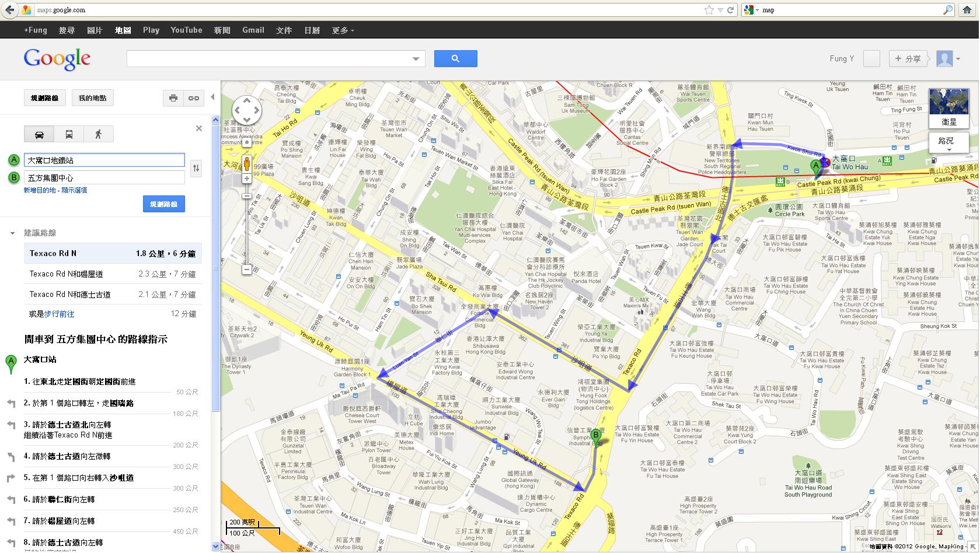The height and width of the screenshot is (553, 980).
Task: Click the 新增目的地 link
Action: [40, 190]
